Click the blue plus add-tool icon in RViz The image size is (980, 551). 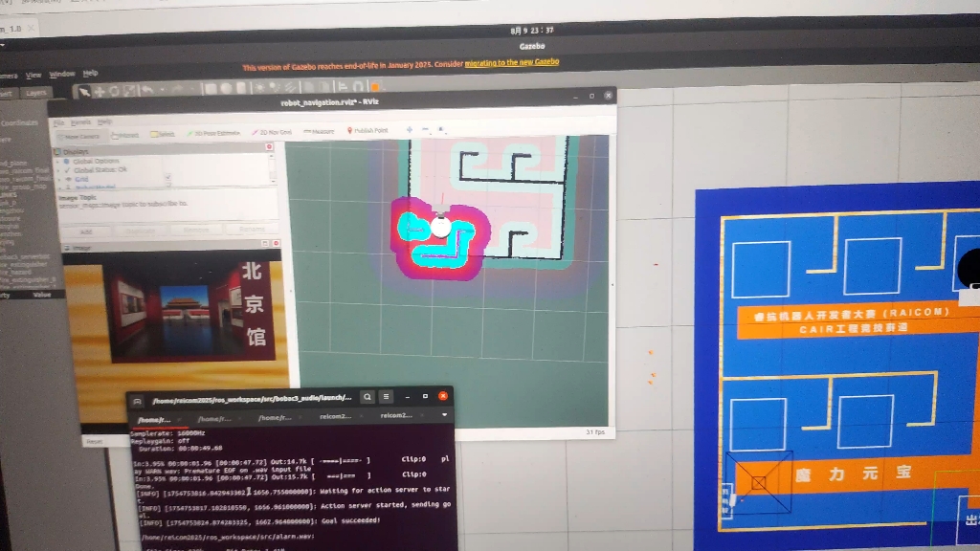coord(410,130)
